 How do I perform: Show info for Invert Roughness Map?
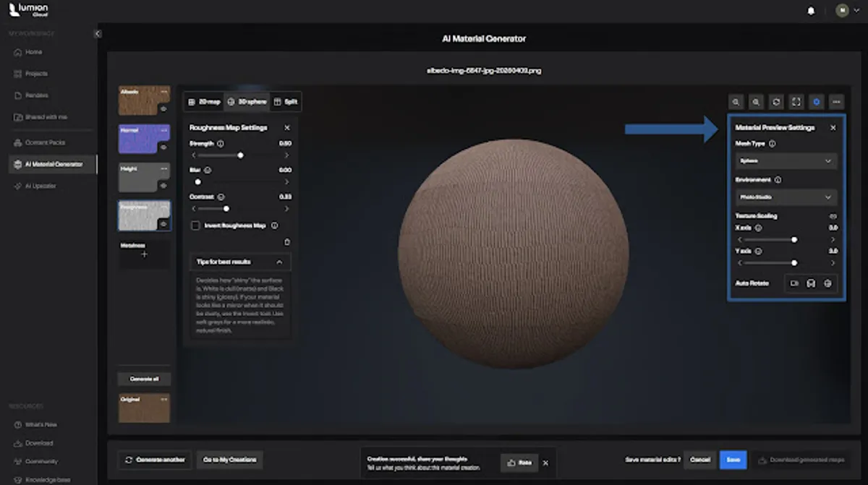[274, 226]
